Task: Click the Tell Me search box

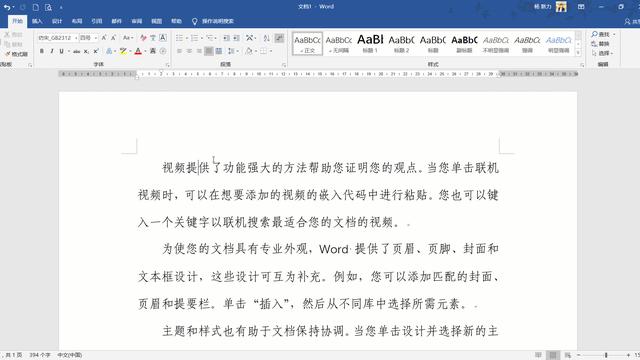Action: (x=213, y=21)
